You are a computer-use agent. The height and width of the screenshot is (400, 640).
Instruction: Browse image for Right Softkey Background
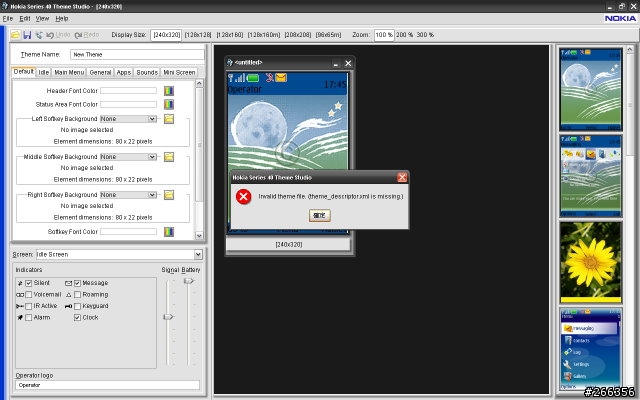169,195
